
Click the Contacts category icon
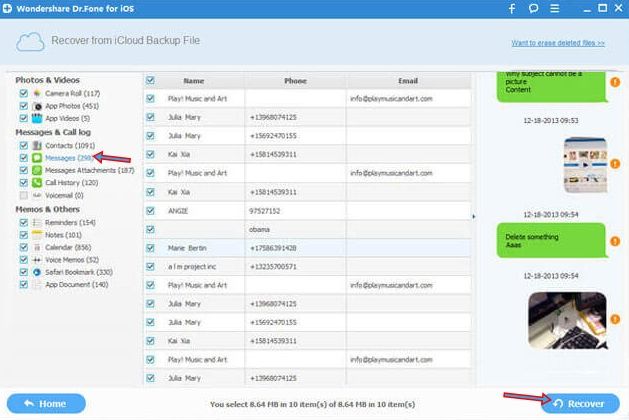pos(37,145)
